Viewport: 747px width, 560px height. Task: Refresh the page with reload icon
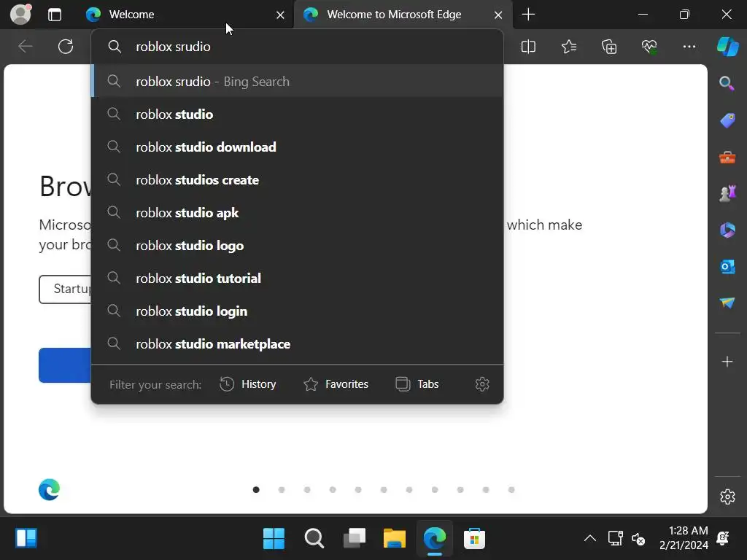click(66, 47)
